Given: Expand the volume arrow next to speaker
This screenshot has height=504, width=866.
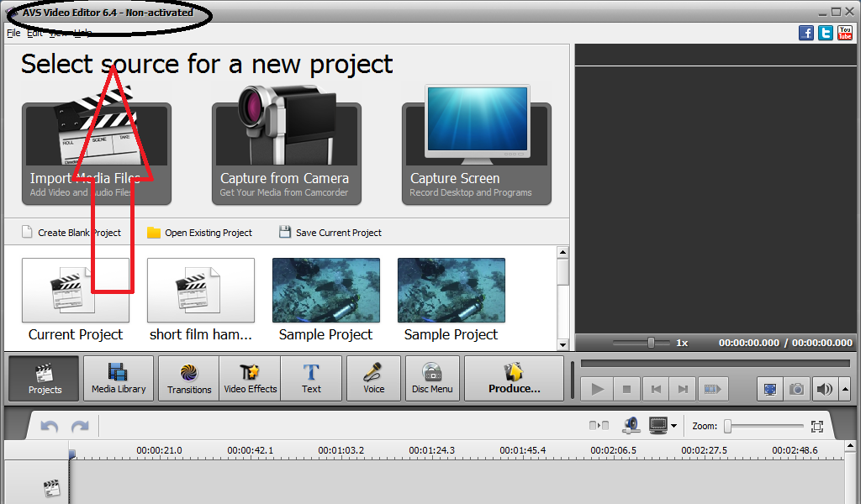Looking at the screenshot, I should [845, 389].
